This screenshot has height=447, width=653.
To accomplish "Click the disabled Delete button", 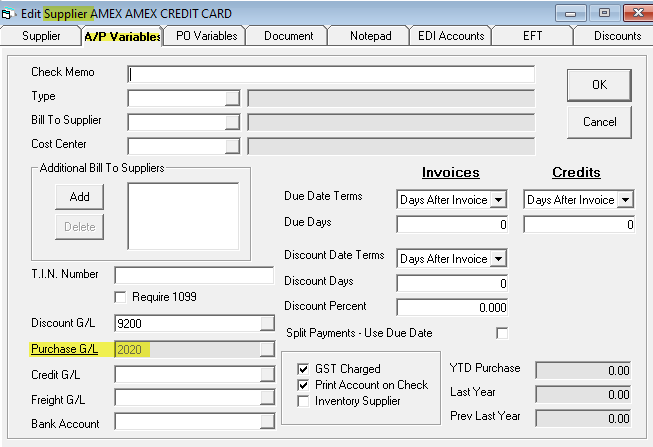I will 80,227.
